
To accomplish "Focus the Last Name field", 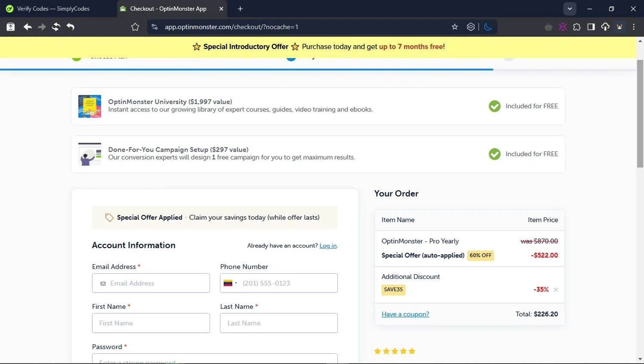I will click(279, 323).
